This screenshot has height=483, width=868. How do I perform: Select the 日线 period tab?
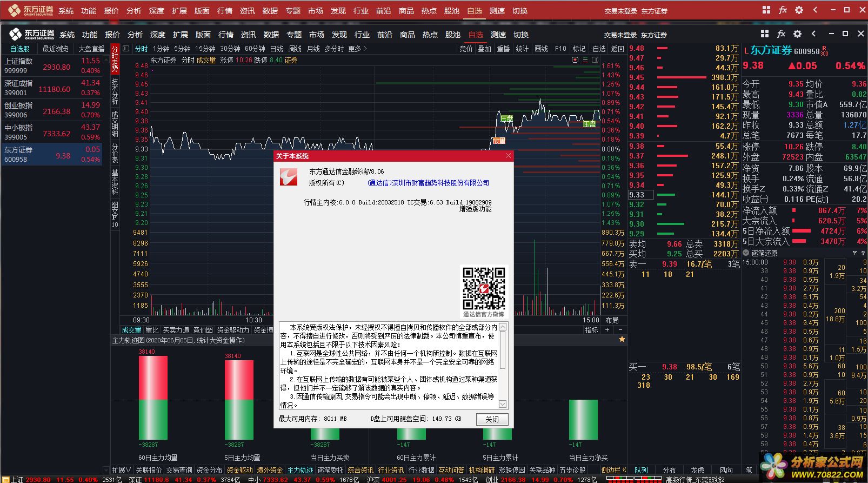[277, 49]
